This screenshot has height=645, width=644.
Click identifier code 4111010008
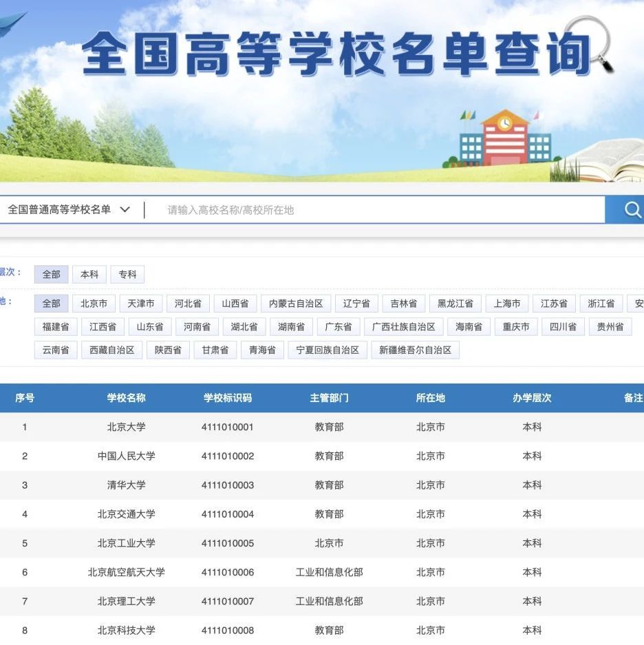[228, 630]
